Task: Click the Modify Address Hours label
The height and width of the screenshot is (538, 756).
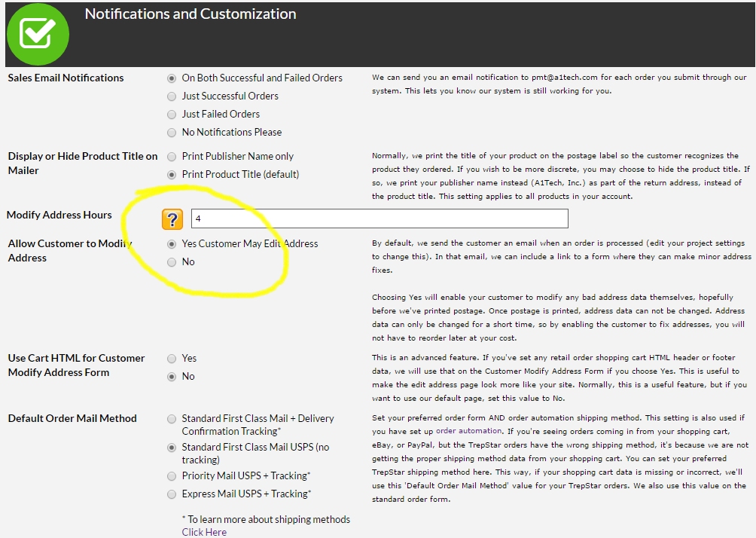Action: click(x=59, y=215)
